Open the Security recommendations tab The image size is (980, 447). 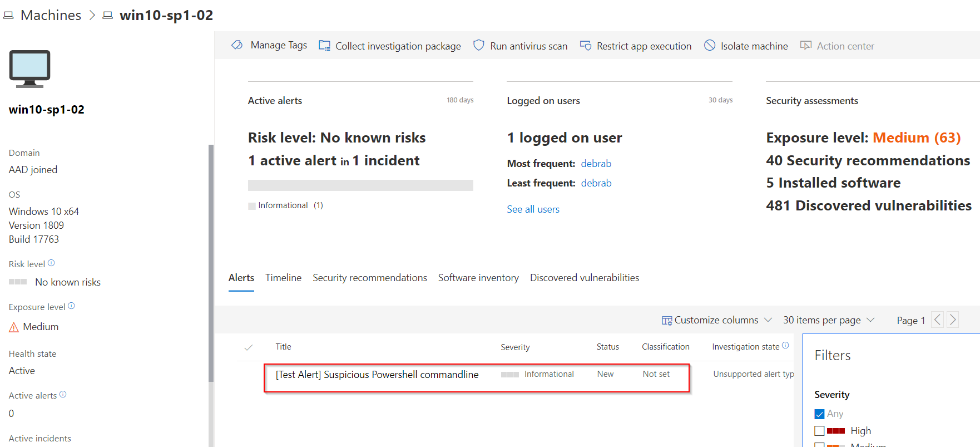tap(369, 278)
